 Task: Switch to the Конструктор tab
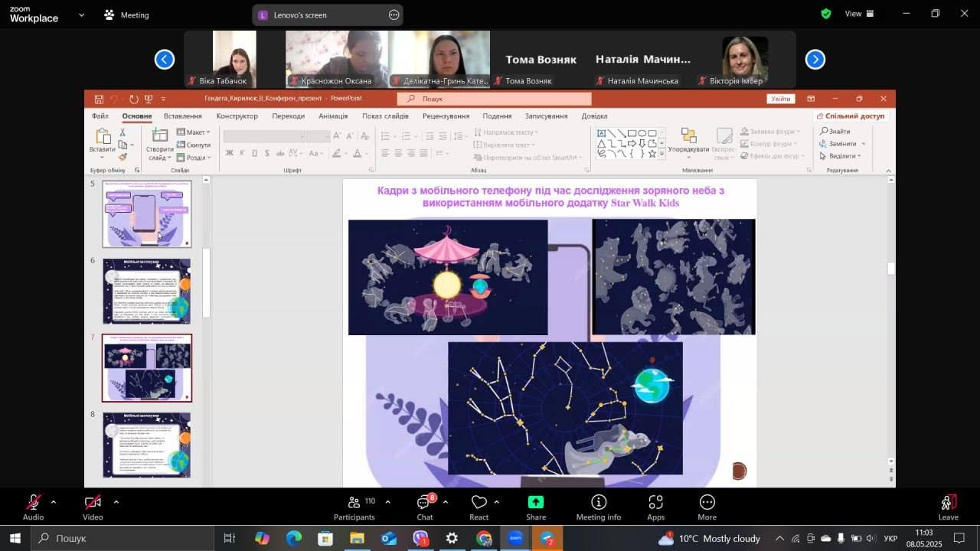[237, 116]
